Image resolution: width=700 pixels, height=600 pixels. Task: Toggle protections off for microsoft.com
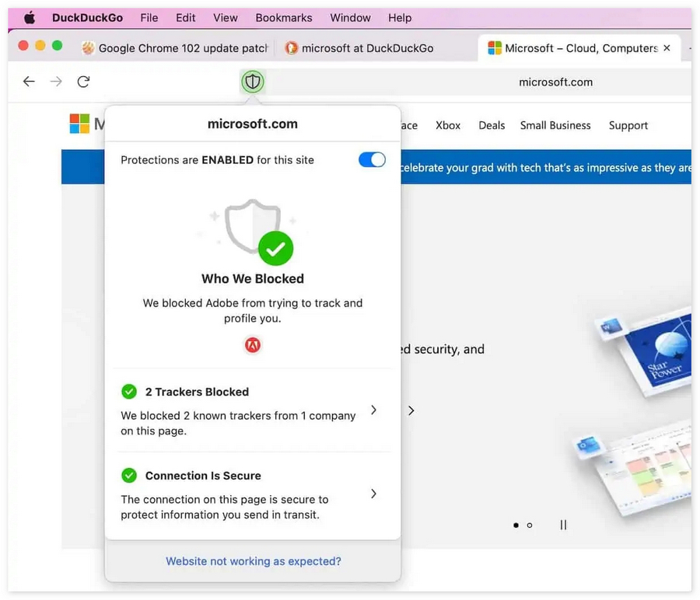[372, 160]
